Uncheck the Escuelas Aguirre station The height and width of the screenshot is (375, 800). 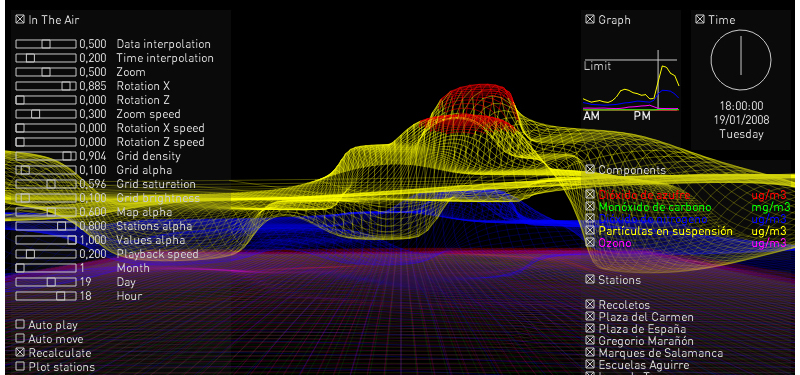pyautogui.click(x=590, y=364)
